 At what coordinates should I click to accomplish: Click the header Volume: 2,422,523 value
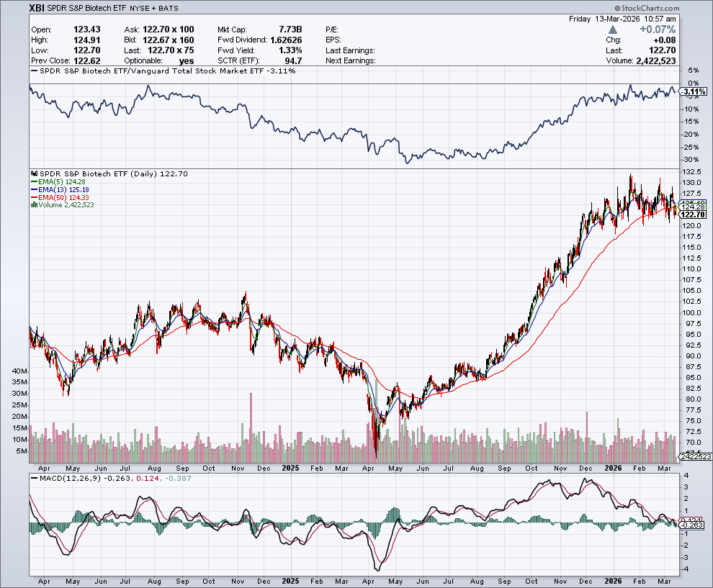pos(655,61)
